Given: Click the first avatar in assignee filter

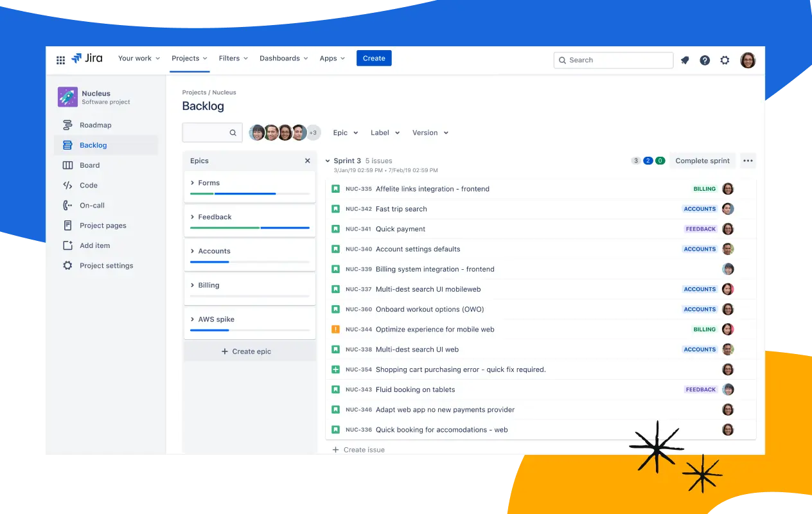Looking at the screenshot, I should point(257,133).
